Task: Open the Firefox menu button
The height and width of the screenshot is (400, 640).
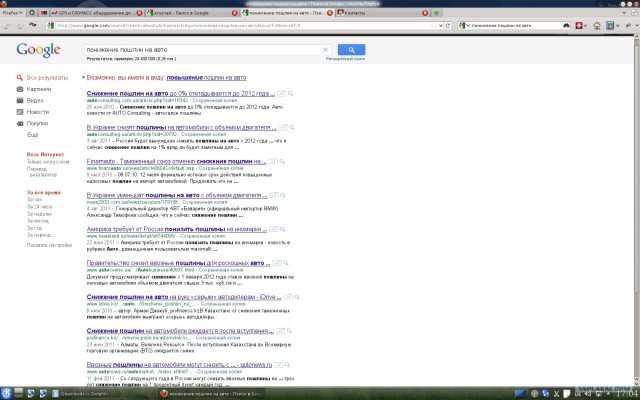Action: [12, 13]
